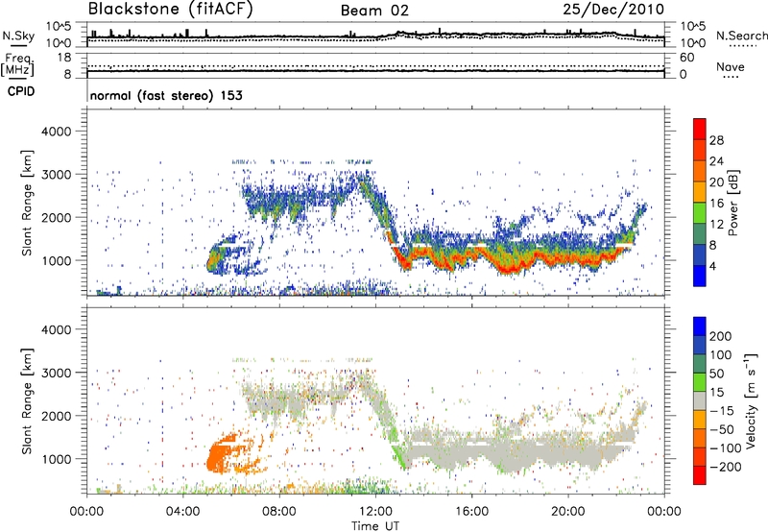This screenshot has width=768, height=532.
Task: Click the '12:00' time tick label
Action: click(375, 512)
